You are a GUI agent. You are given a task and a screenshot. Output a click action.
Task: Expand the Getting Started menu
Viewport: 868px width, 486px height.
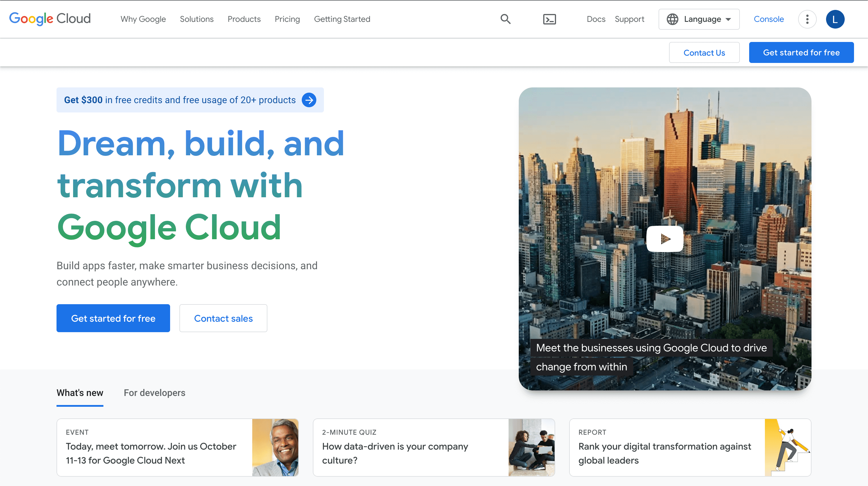tap(342, 19)
